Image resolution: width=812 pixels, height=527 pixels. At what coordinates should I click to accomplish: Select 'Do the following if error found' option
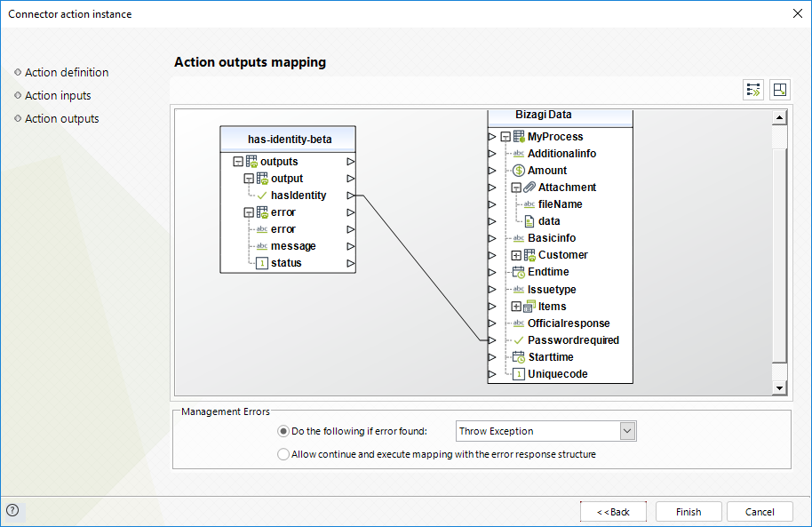pos(283,431)
